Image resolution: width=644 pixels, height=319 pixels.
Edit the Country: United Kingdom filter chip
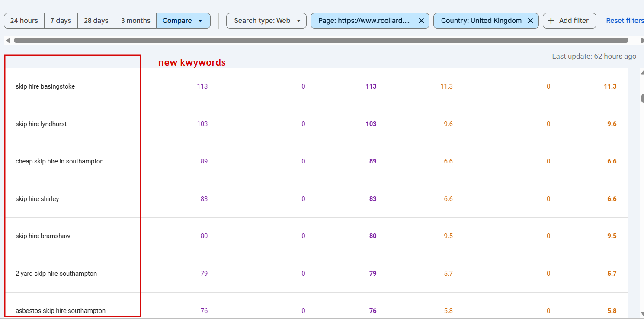pos(481,21)
